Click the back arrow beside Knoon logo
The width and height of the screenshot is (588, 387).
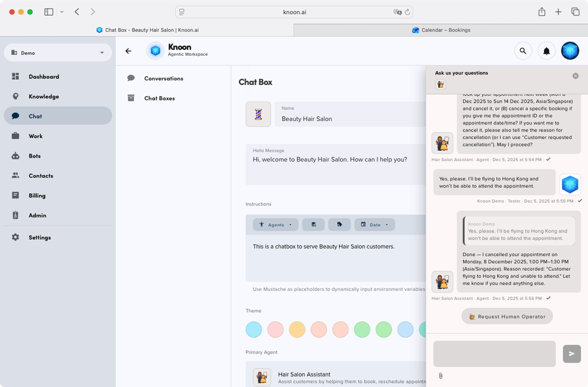[128, 51]
